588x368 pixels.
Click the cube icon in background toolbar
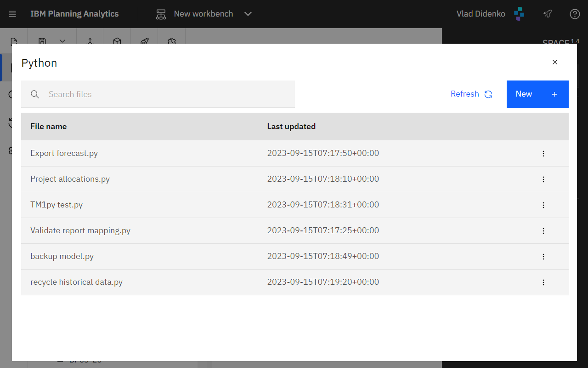click(117, 40)
